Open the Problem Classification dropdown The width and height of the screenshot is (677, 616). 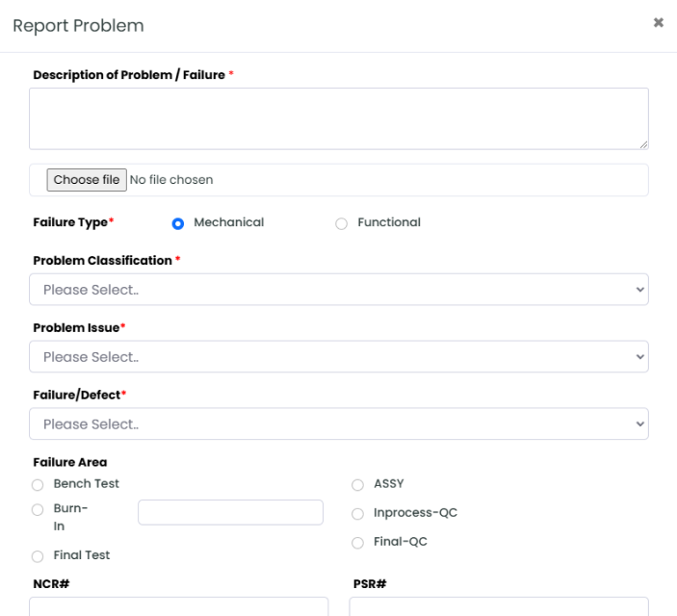[339, 289]
